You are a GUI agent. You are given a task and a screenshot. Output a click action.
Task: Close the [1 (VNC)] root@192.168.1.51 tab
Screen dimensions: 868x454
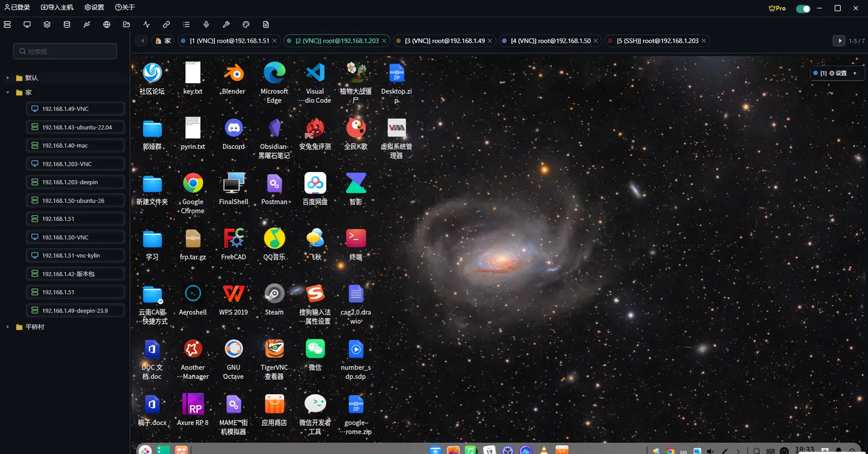275,41
